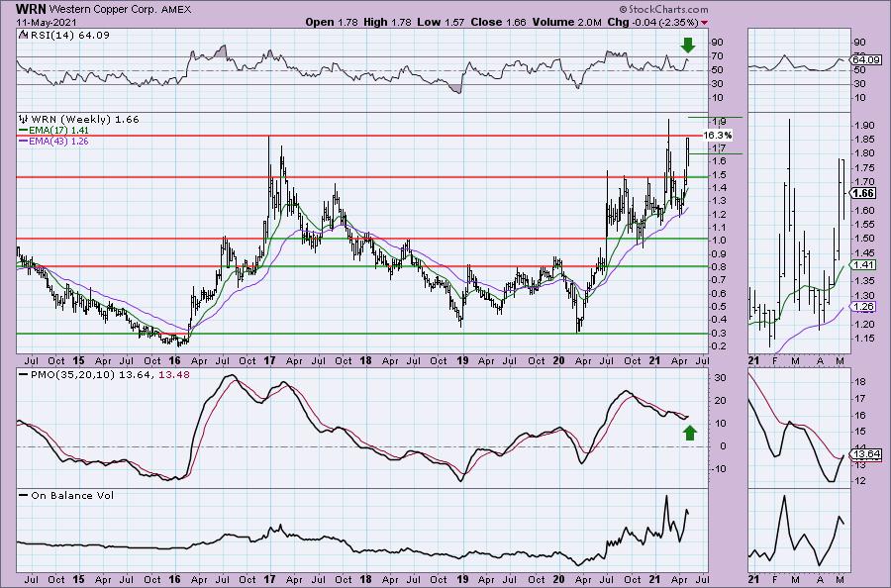Click the 'EMA(17) 1.41' legend entry
This screenshot has height=588, width=891.
58,130
